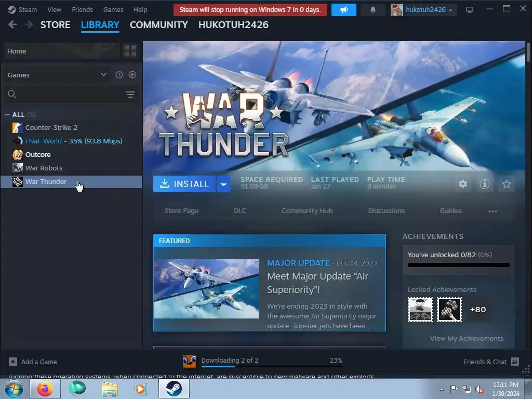Open the Friends menu
Image resolution: width=532 pixels, height=399 pixels.
pos(82,9)
